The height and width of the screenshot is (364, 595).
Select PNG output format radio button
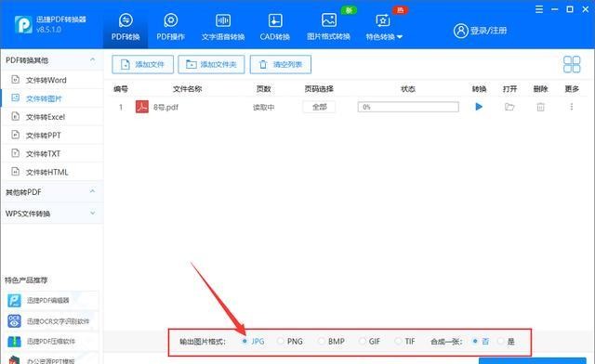[281, 342]
